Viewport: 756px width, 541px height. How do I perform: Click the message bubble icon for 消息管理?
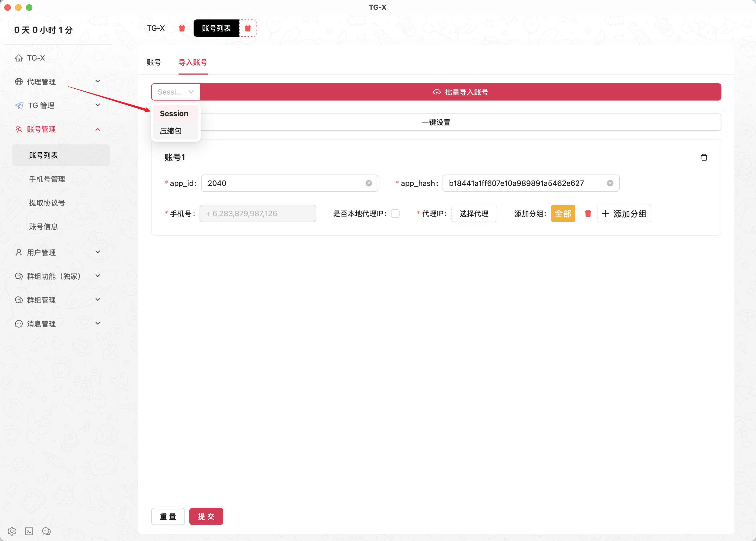click(x=19, y=324)
